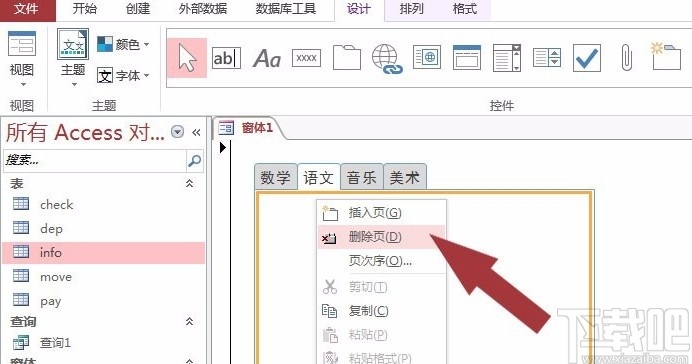Choose 粘贴格式 from context menu
The image size is (692, 364).
[381, 357]
